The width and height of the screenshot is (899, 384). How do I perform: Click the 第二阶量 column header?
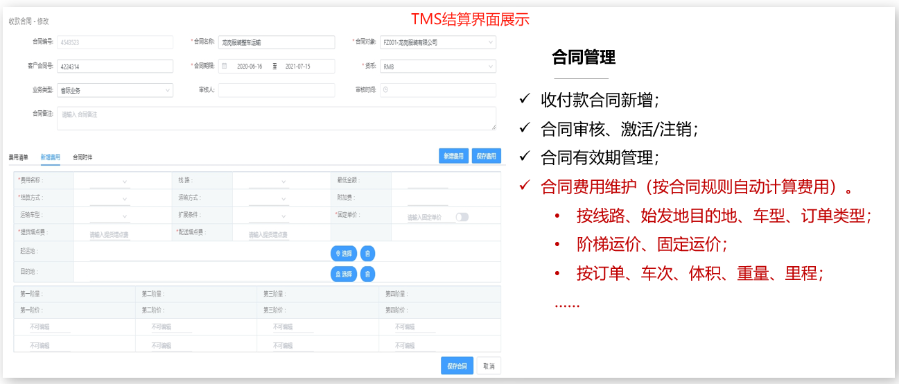pos(153,294)
